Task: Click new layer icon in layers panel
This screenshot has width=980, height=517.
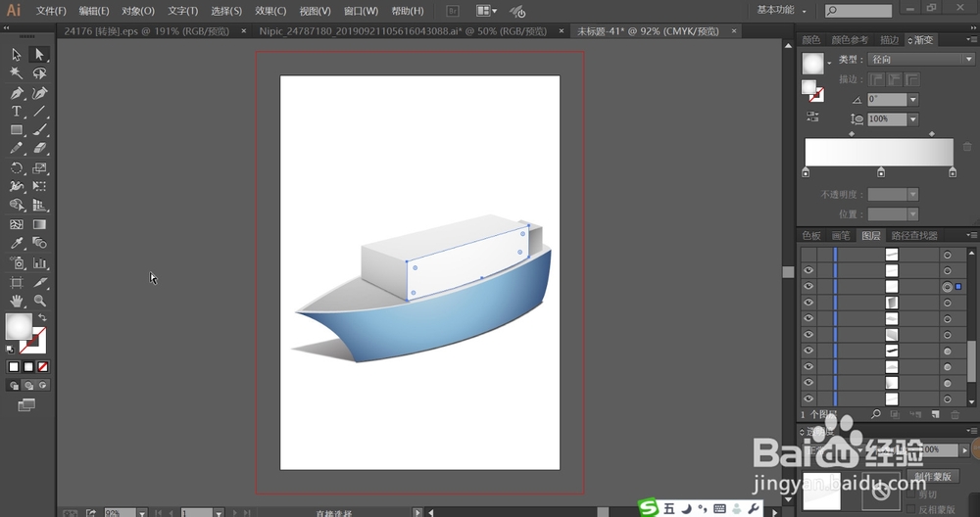Action: (x=935, y=414)
